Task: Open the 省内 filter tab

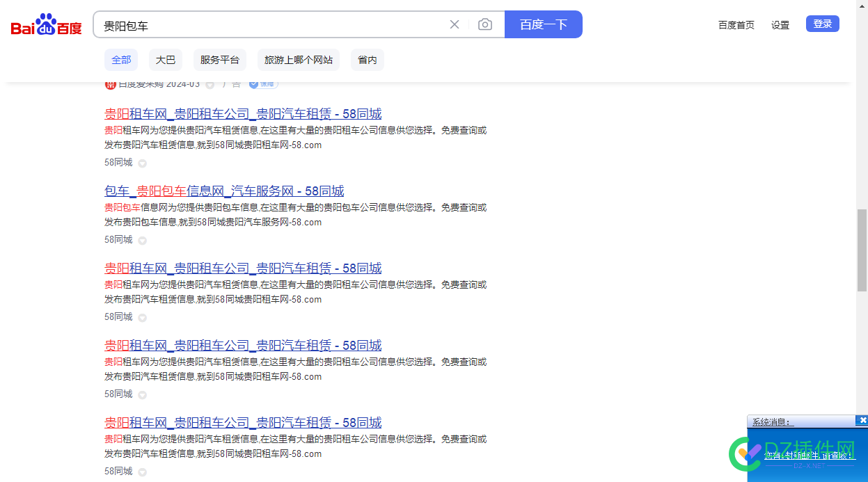Action: point(368,60)
